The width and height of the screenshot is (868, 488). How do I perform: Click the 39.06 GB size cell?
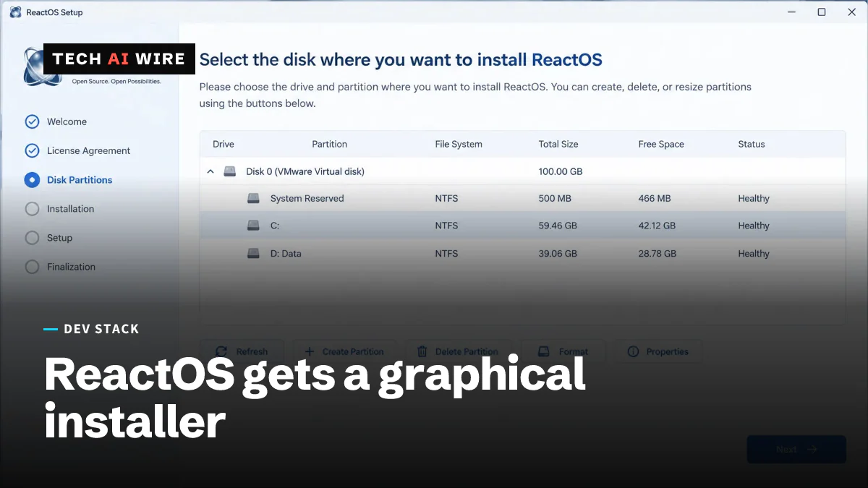pos(558,254)
